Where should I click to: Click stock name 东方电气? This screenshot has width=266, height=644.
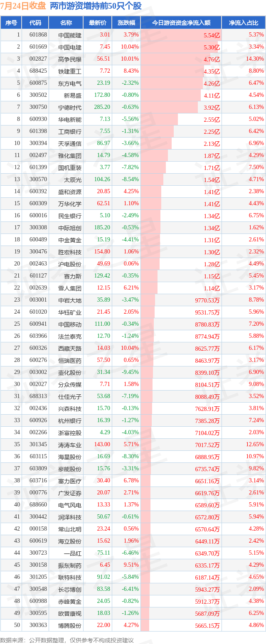point(70,83)
